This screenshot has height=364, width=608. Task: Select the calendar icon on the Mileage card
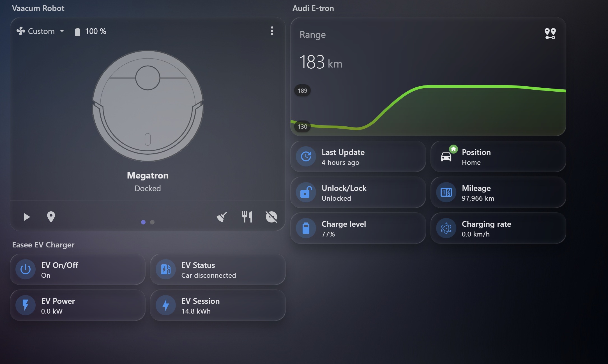(x=446, y=193)
